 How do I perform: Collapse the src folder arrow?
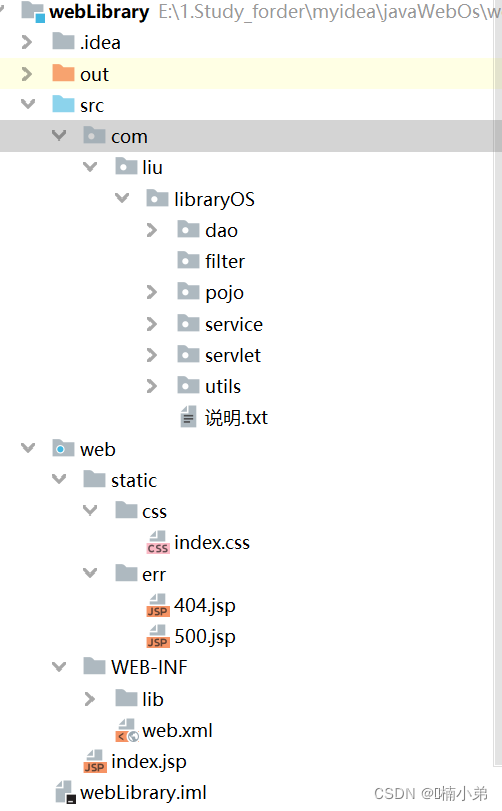click(x=27, y=104)
